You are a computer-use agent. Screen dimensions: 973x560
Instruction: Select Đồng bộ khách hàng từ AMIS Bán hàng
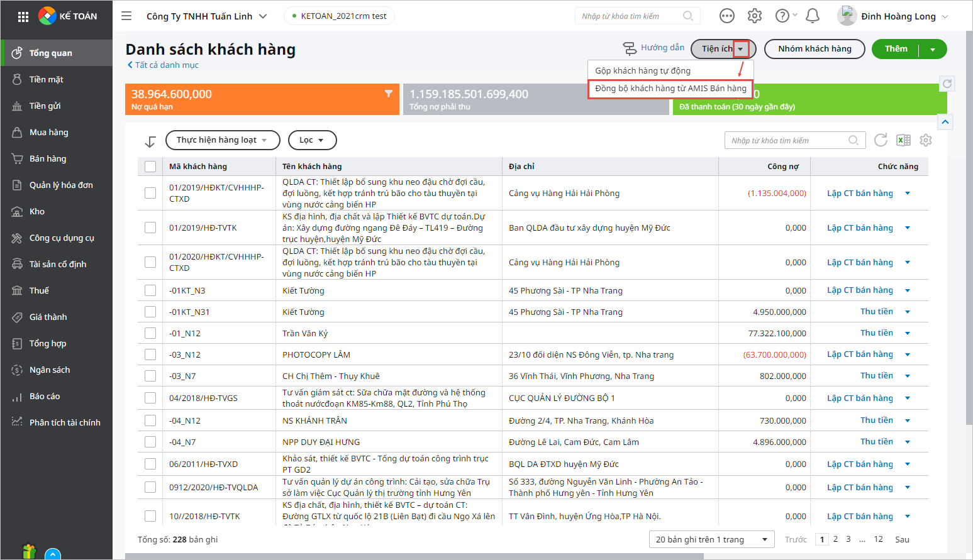point(670,89)
